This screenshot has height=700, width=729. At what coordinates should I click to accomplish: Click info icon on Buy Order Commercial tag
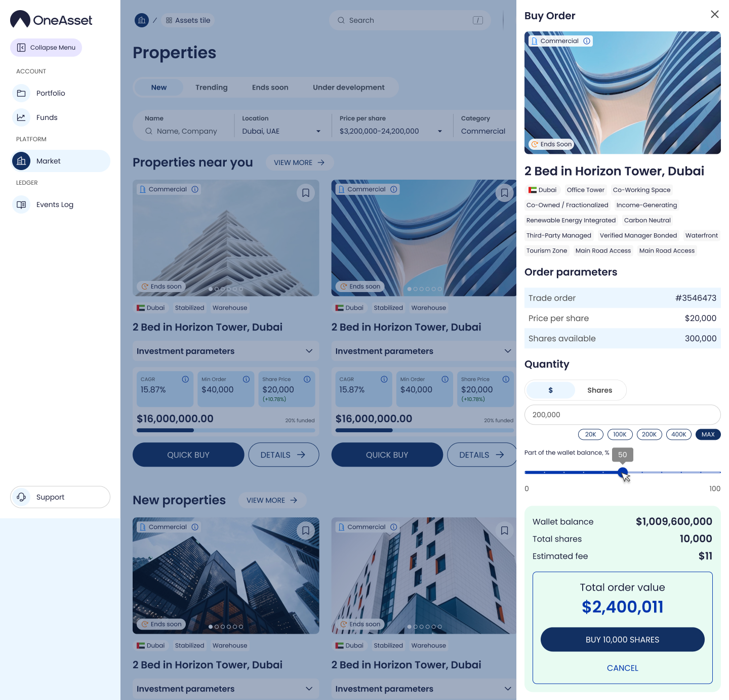[x=587, y=41]
